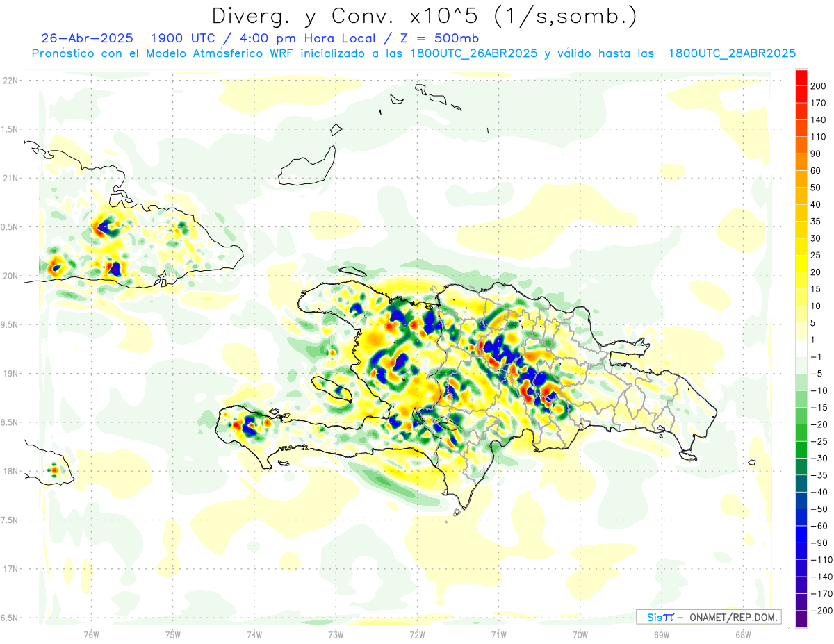The height and width of the screenshot is (644, 834).
Task: Click the '20N' latitude label
Action: coord(10,276)
